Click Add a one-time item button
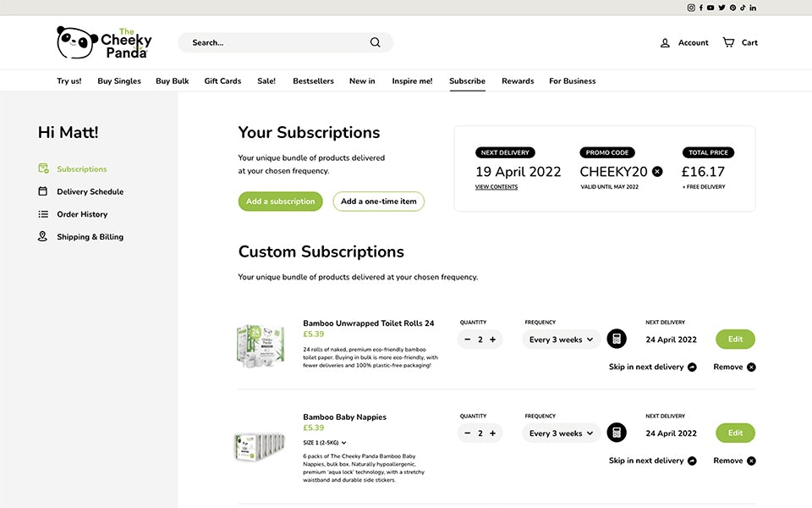 [x=379, y=202]
